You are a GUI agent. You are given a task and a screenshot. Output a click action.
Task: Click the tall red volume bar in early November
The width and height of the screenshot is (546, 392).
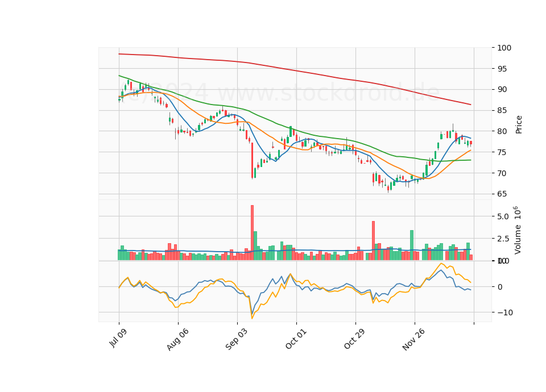[373, 241]
